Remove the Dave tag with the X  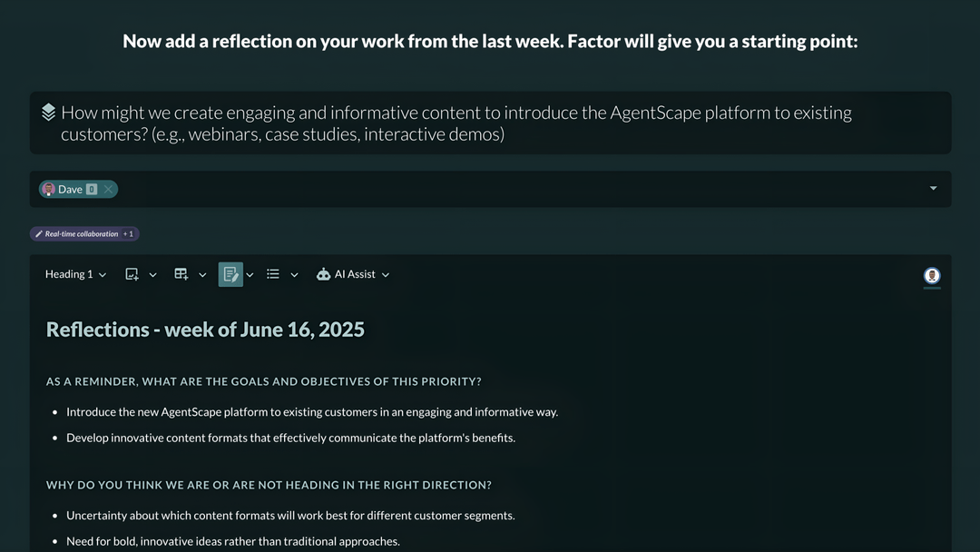click(108, 189)
